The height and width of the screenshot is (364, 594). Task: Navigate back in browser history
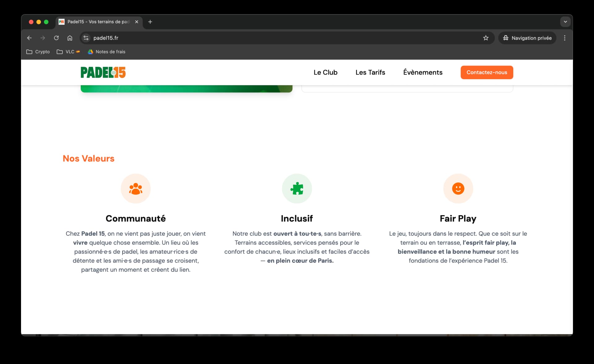(29, 38)
